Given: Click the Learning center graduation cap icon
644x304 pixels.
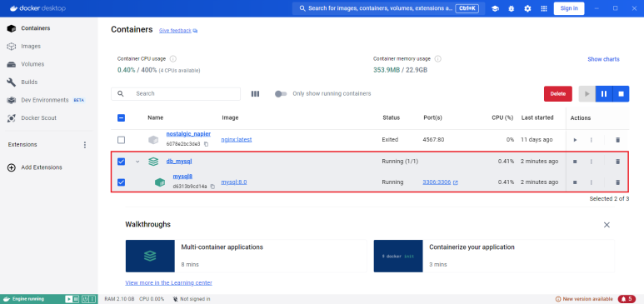Looking at the screenshot, I should 496,8.
